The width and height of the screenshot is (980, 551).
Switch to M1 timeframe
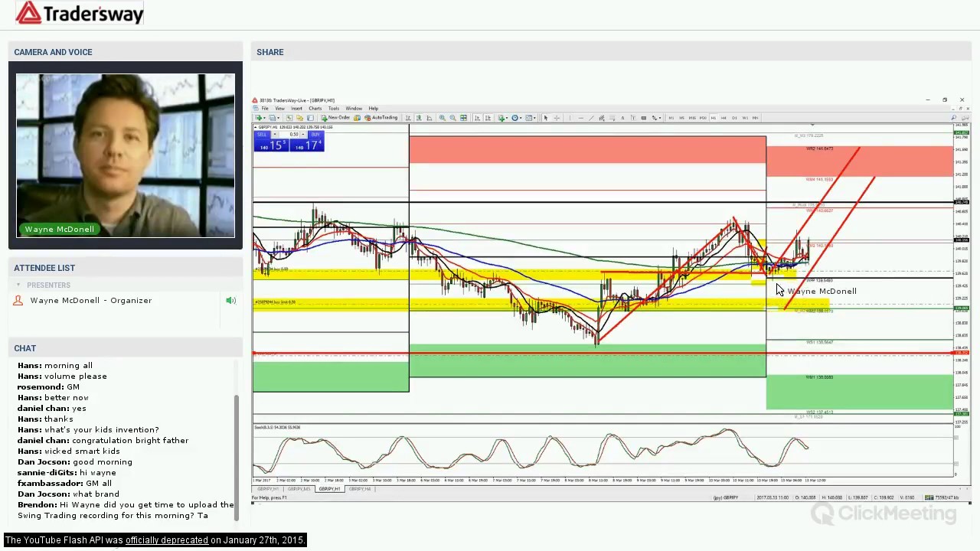pyautogui.click(x=671, y=117)
